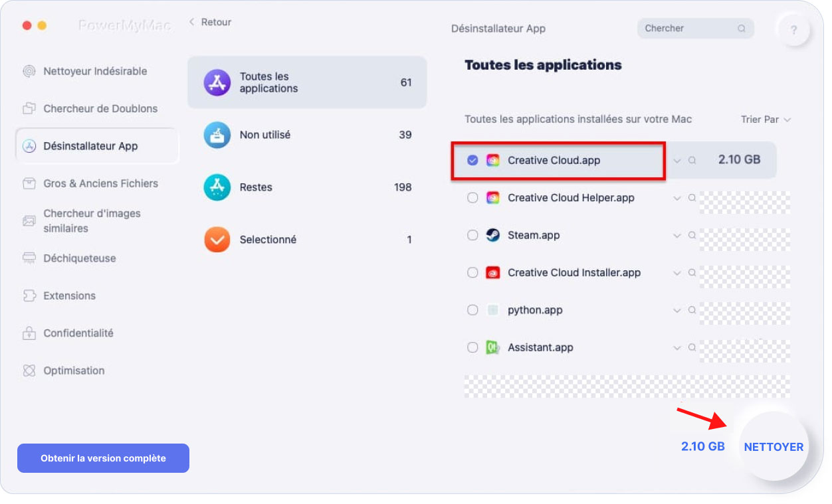Expand the Assistant.app row chevron
The height and width of the screenshot is (504, 832).
point(677,348)
